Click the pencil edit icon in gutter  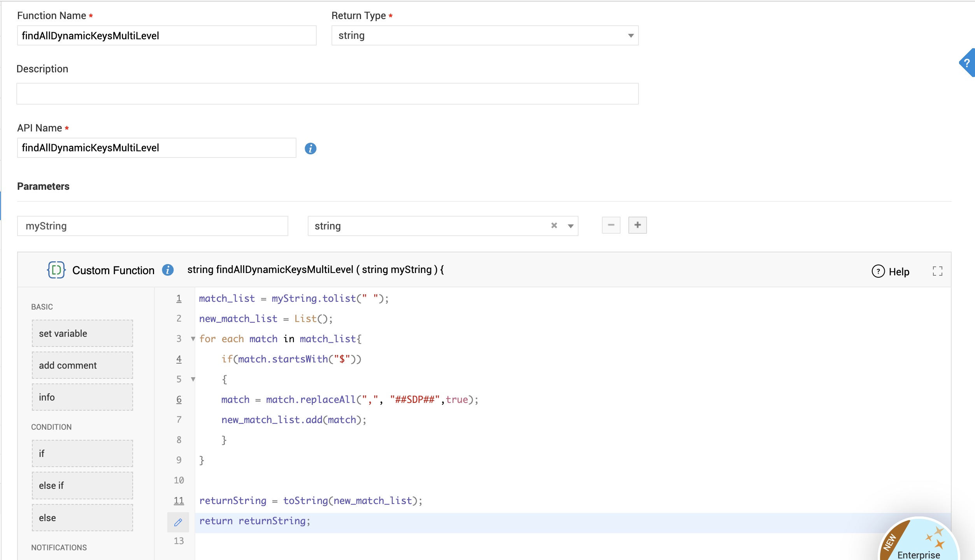coord(178,522)
